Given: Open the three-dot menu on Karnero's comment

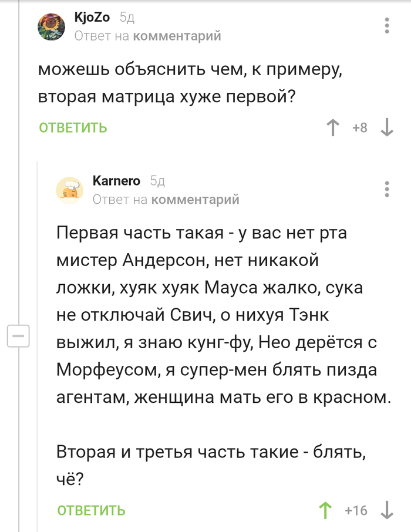Looking at the screenshot, I should (386, 188).
